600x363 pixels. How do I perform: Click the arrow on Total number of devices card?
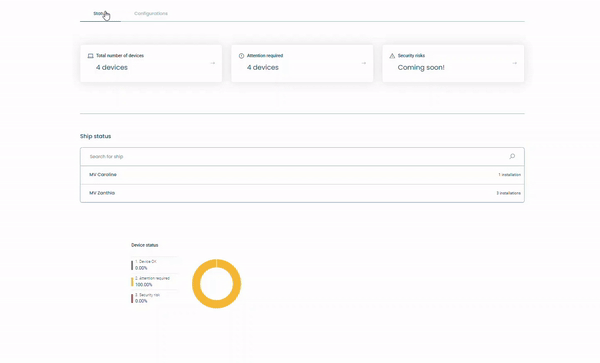tap(213, 63)
